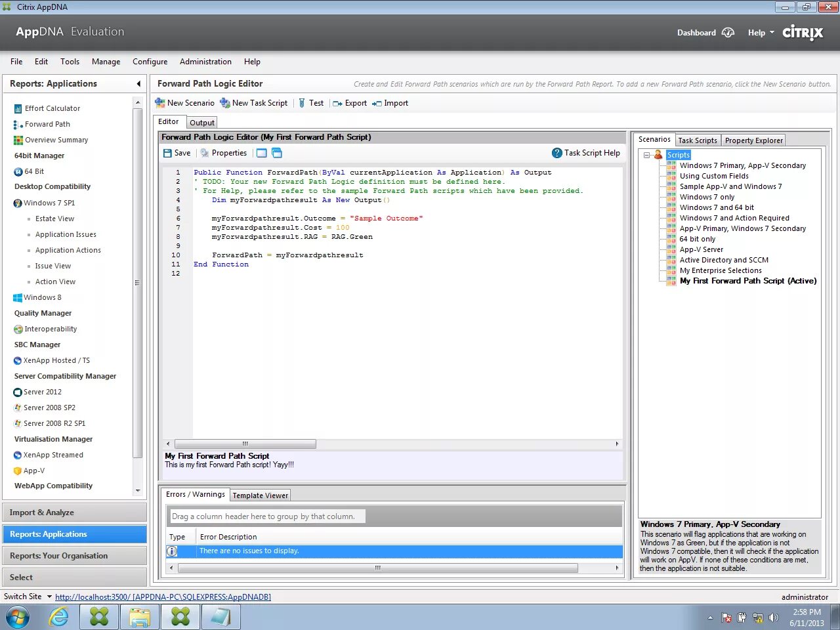Select Server 2012 report
The width and height of the screenshot is (840, 630).
tap(37, 392)
